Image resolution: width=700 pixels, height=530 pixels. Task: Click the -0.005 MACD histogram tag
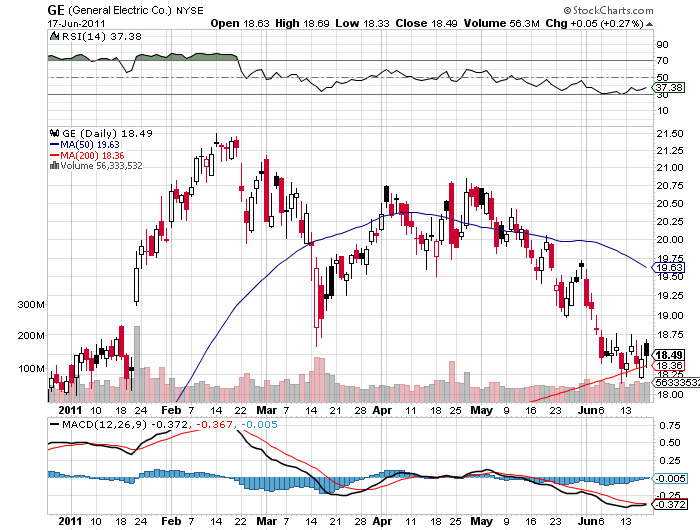click(x=670, y=479)
